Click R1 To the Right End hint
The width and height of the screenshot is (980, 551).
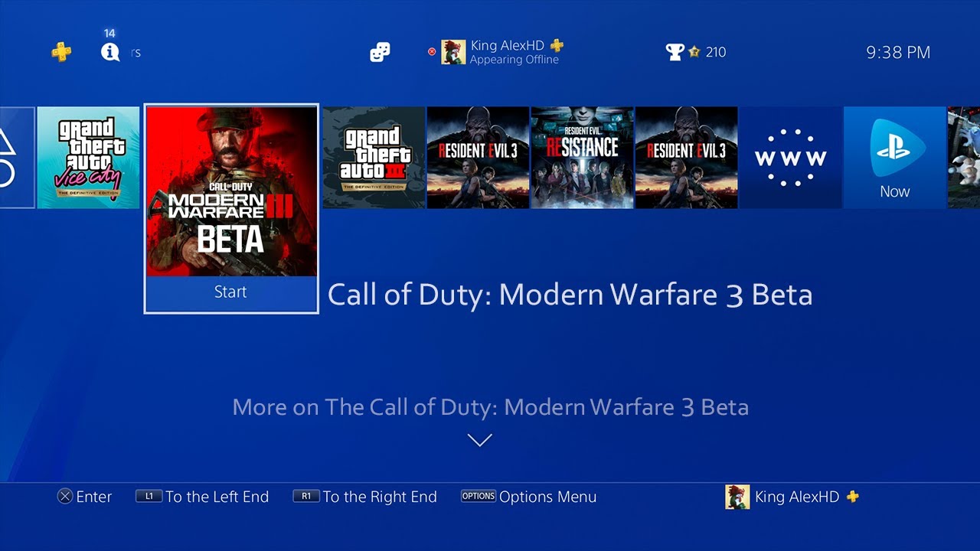[x=364, y=497]
